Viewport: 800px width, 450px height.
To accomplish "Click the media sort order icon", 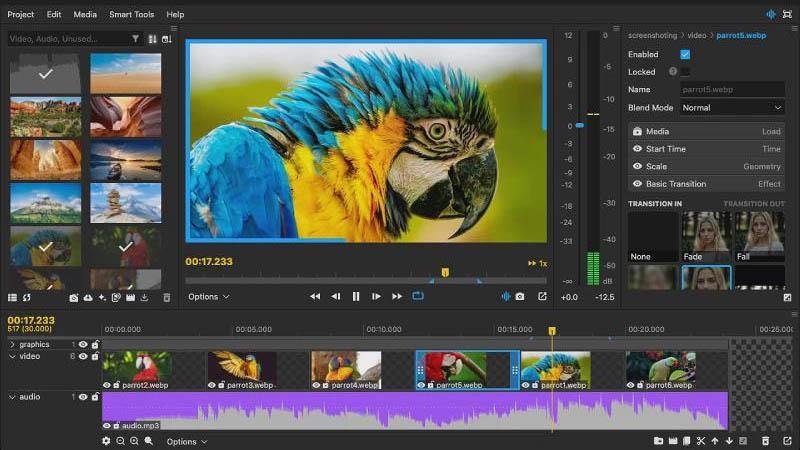I will [x=152, y=39].
